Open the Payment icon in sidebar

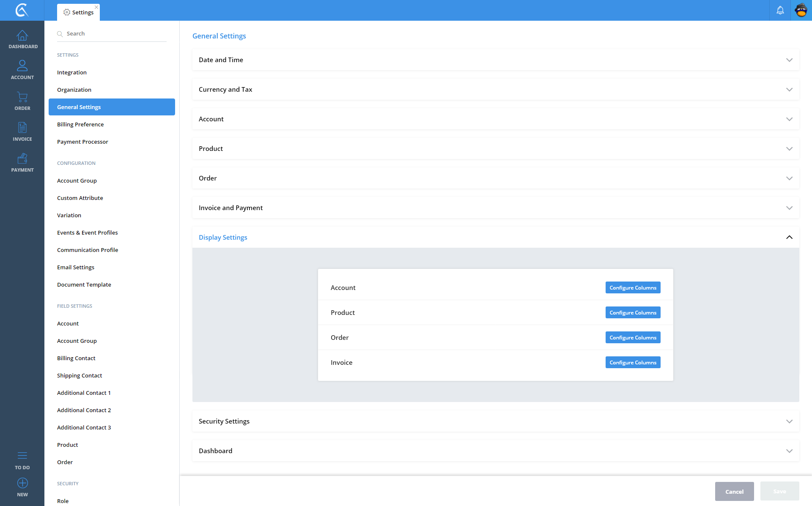[22, 163]
